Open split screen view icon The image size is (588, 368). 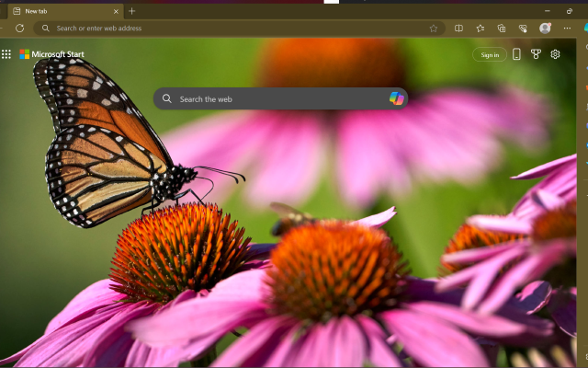pos(458,29)
